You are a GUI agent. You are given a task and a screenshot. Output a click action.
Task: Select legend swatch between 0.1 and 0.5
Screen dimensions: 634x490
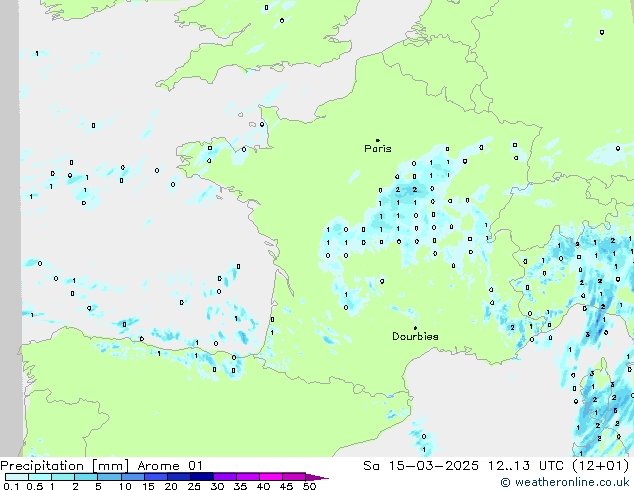[17, 477]
